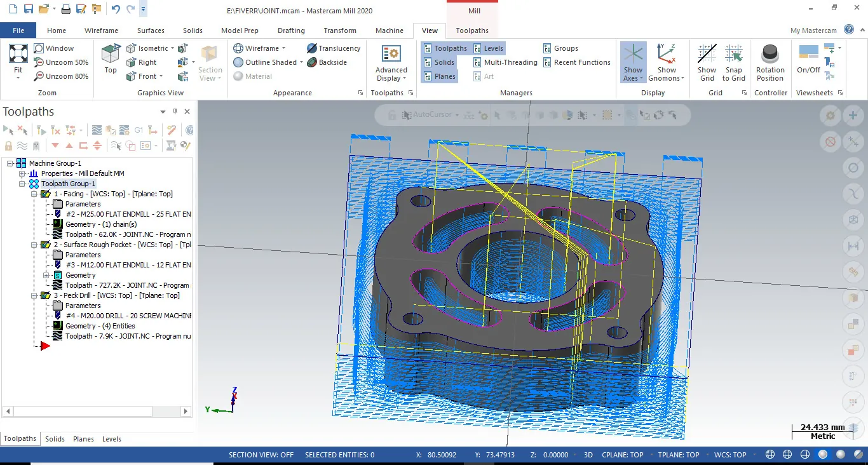Click the Right view button

coord(141,62)
